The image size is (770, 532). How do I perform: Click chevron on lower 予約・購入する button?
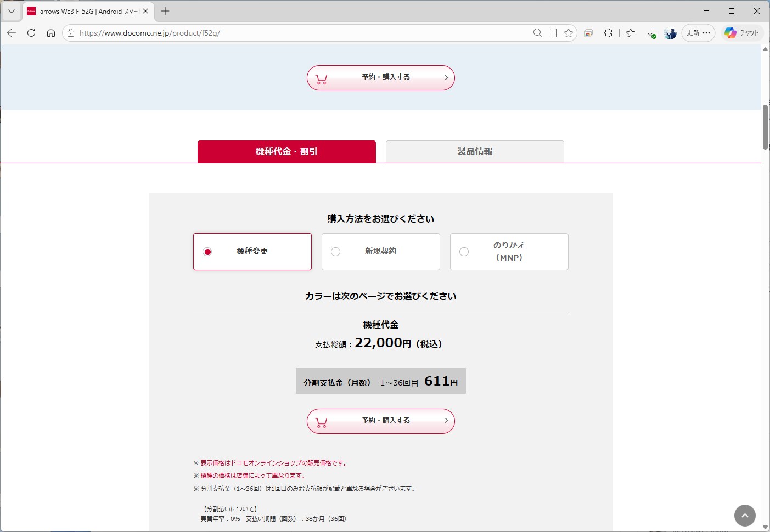pos(446,421)
